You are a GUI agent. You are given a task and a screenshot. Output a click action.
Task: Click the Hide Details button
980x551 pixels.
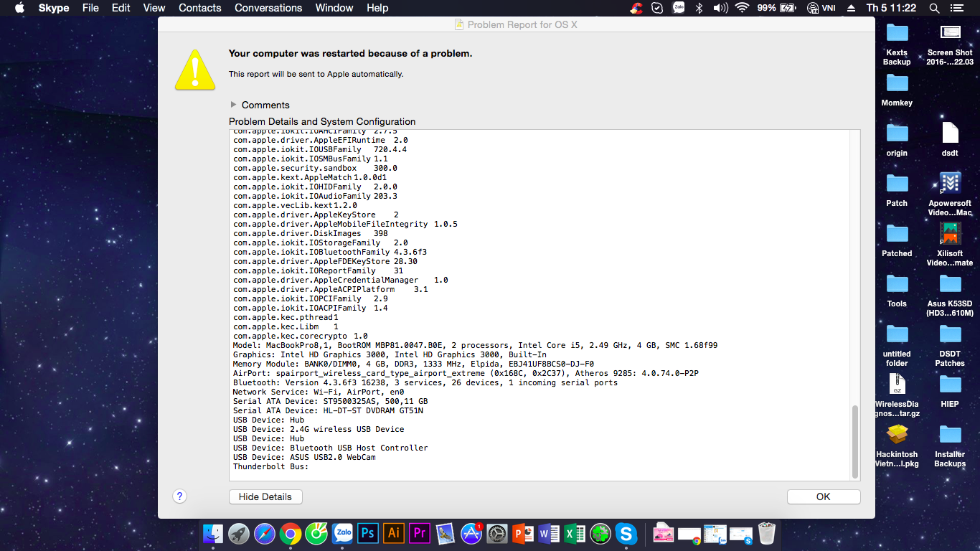coord(265,496)
